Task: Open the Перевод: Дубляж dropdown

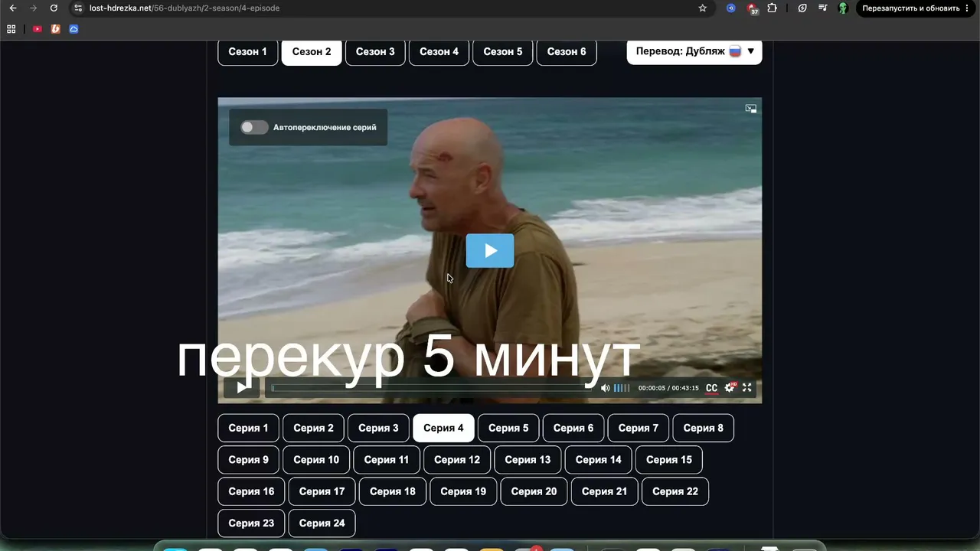Action: (x=694, y=51)
